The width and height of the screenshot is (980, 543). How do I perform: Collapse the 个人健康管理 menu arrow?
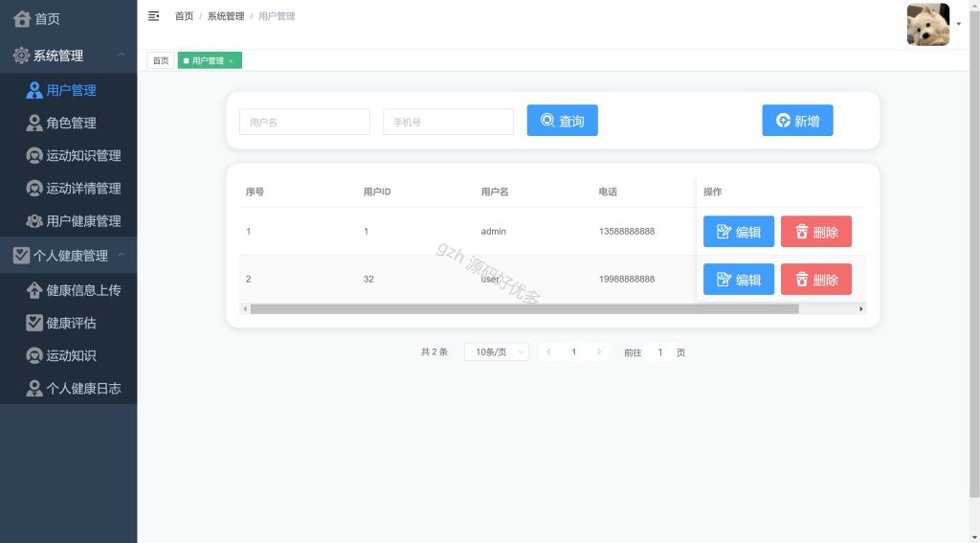tap(122, 255)
